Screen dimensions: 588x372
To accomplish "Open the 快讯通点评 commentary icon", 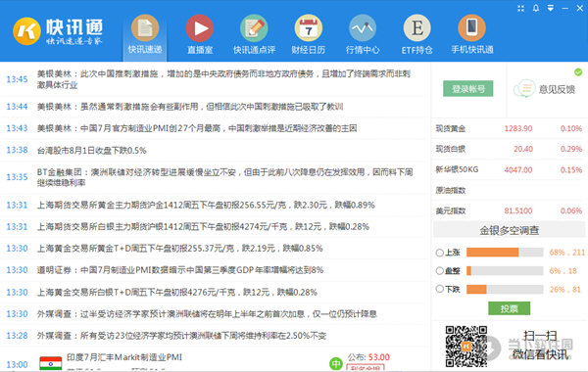I will pyautogui.click(x=254, y=28).
